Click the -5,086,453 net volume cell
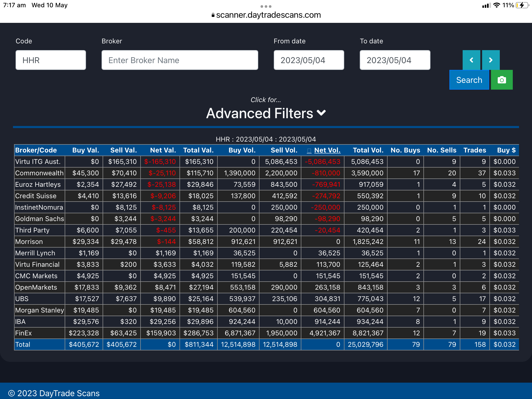532x399 pixels. click(323, 162)
